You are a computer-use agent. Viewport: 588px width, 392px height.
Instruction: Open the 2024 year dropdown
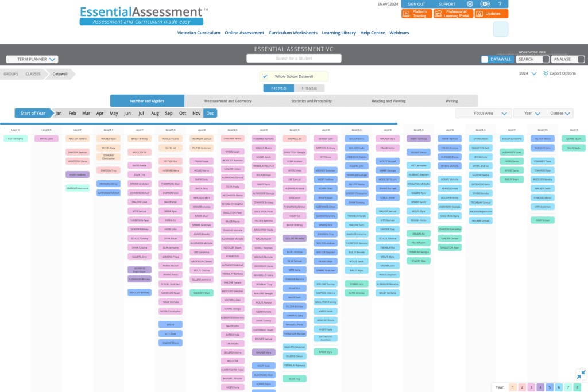click(x=528, y=73)
